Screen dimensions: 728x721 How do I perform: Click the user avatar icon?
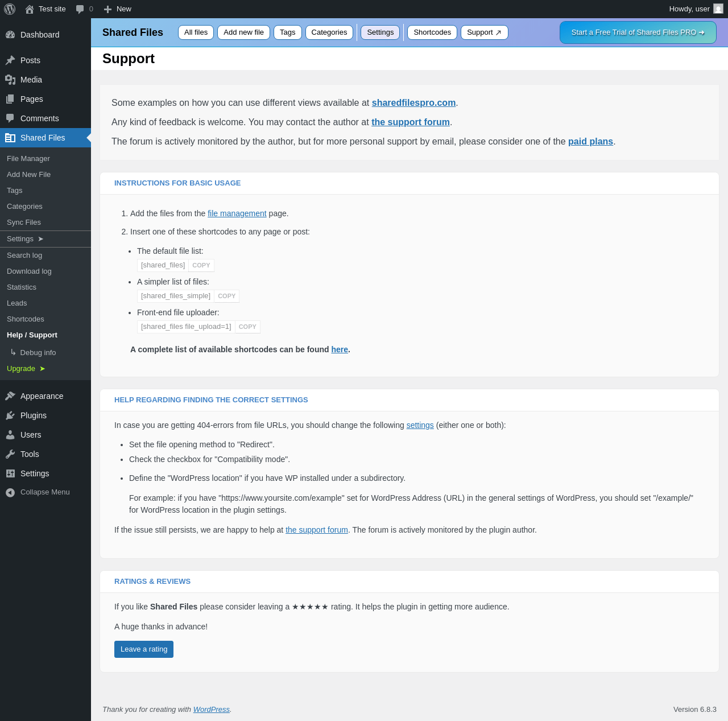point(718,9)
